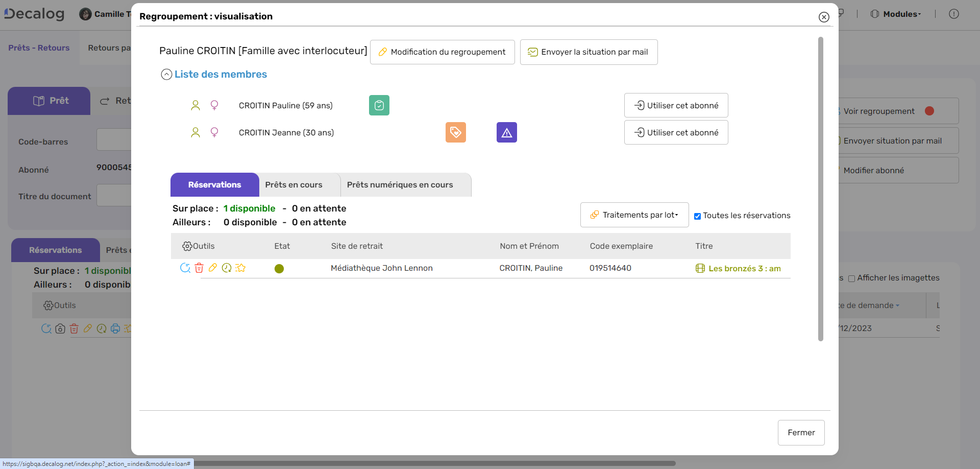This screenshot has width=980, height=469.
Task: Click the orange tag icon for CROITIN Jeanne
Action: click(456, 132)
